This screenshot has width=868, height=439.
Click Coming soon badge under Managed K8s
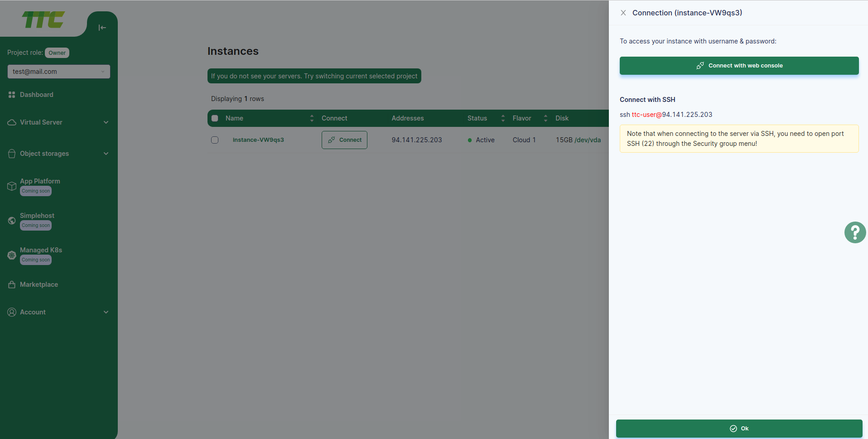click(x=36, y=260)
